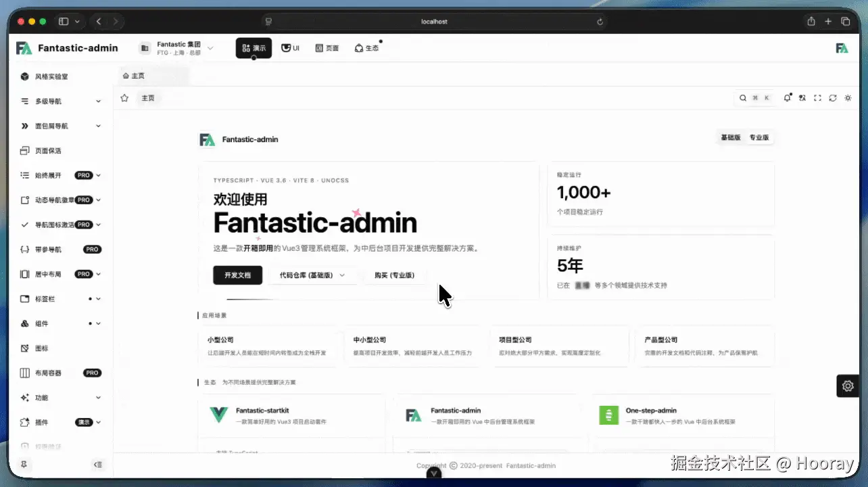Expand the 功能 sidebar menu
Image resolution: width=868 pixels, height=487 pixels.
[x=59, y=398]
